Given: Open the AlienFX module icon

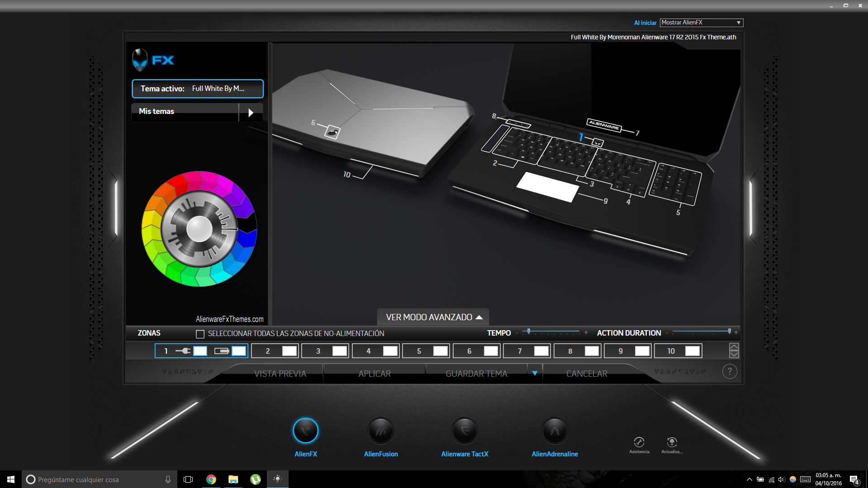Looking at the screenshot, I should click(x=306, y=431).
